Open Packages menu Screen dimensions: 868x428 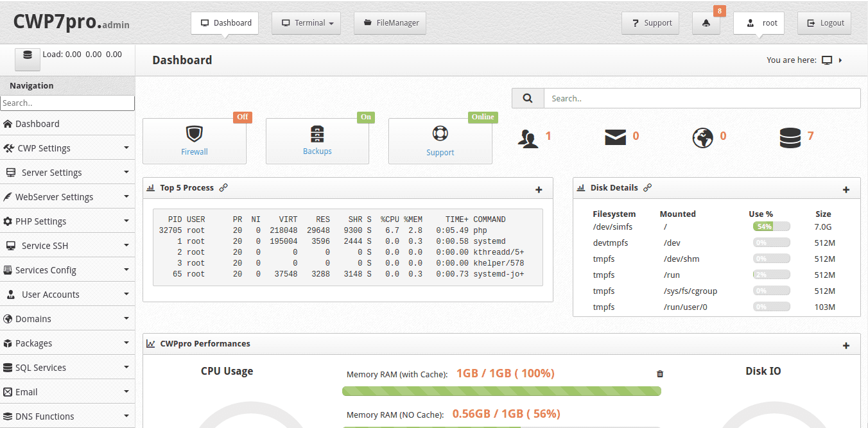(67, 343)
